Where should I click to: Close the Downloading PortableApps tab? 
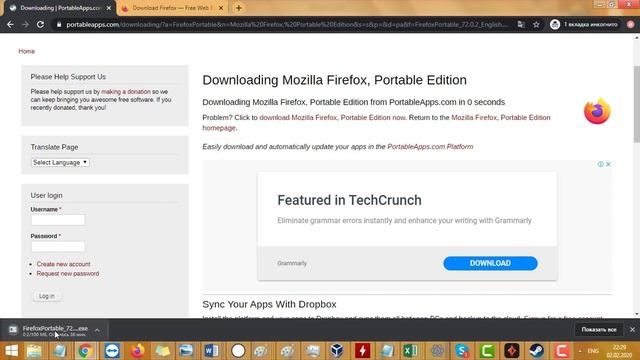[109, 8]
